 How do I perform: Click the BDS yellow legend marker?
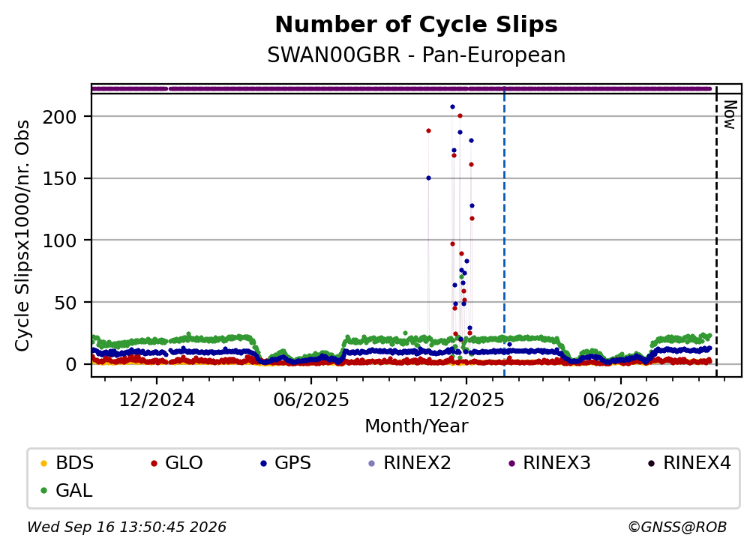[x=43, y=464]
